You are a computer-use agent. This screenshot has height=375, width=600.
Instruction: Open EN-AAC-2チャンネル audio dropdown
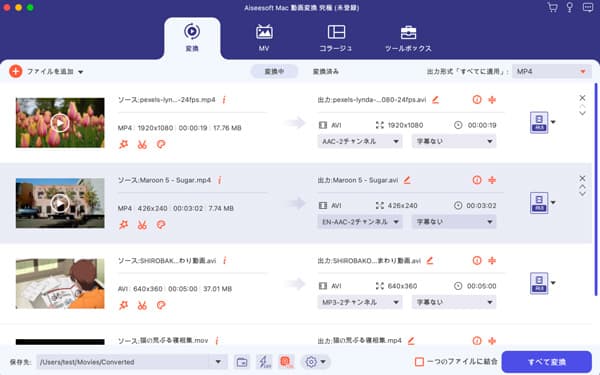click(360, 222)
